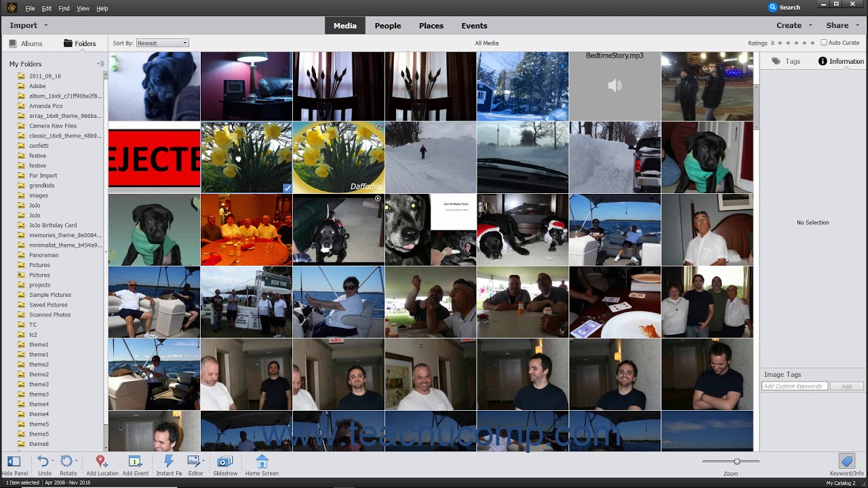The image size is (868, 488).
Task: Open the Editor dropdown arrow
Action: click(203, 461)
